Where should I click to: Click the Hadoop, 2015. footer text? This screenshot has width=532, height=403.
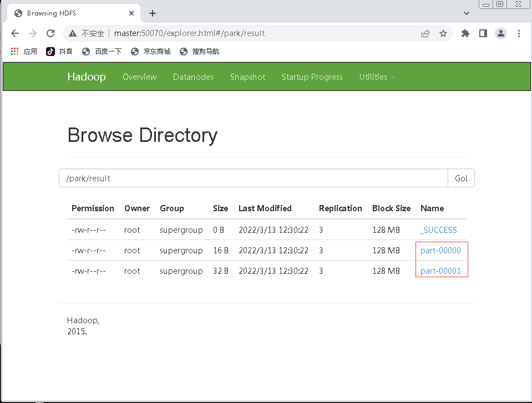pyautogui.click(x=83, y=326)
